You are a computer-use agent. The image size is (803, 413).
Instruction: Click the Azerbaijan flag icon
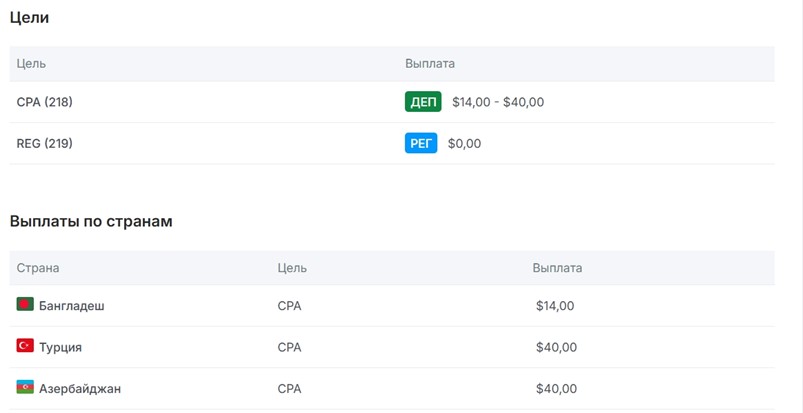(x=25, y=388)
